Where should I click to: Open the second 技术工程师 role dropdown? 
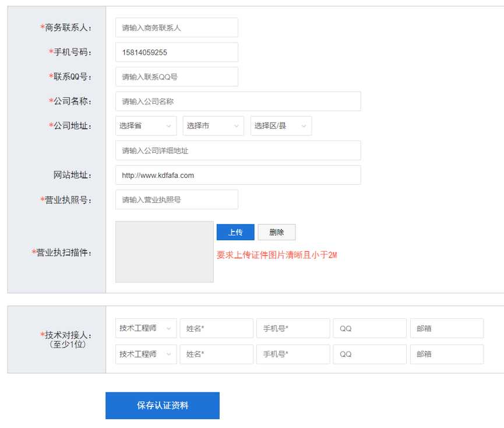[x=145, y=354]
